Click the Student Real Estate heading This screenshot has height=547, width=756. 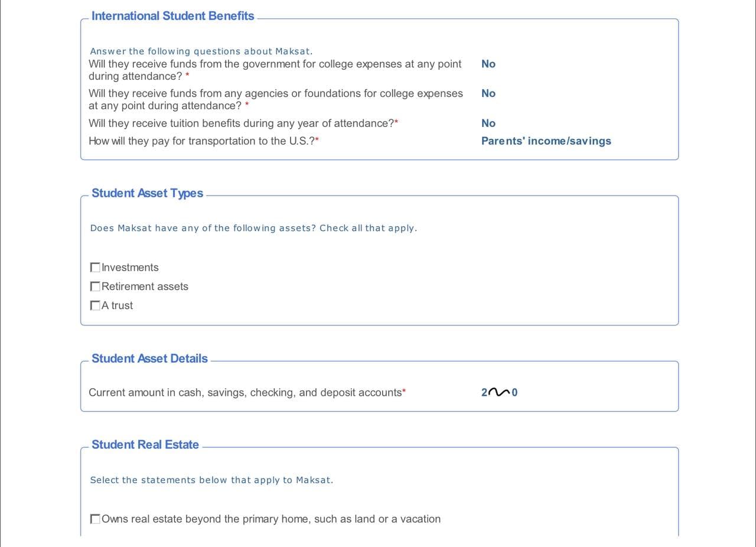(x=145, y=445)
